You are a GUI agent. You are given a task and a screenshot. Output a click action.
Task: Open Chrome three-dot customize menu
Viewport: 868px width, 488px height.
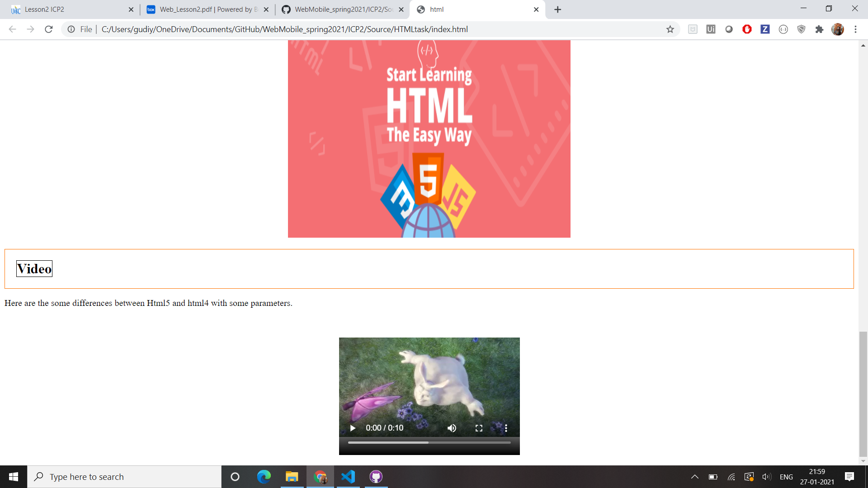pyautogui.click(x=855, y=29)
